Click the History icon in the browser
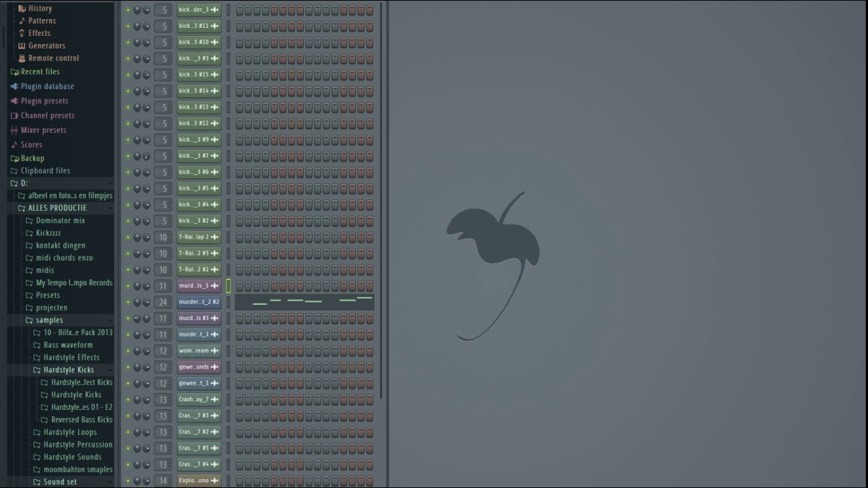 tap(22, 8)
